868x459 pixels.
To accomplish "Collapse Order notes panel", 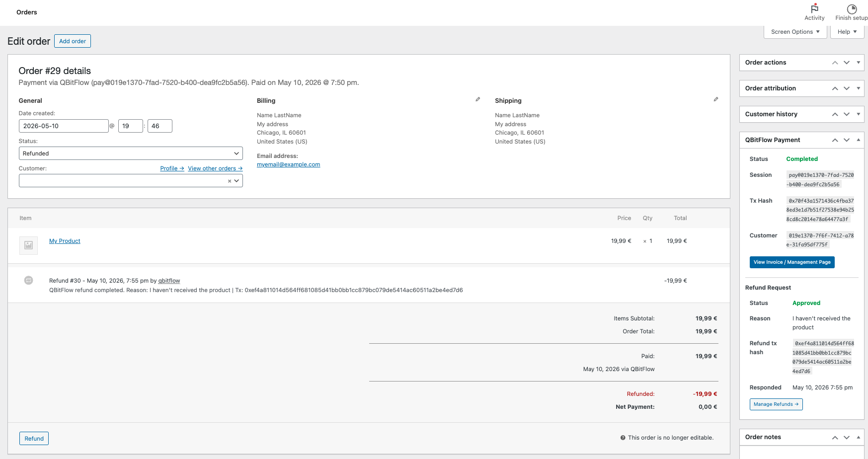I will point(858,437).
